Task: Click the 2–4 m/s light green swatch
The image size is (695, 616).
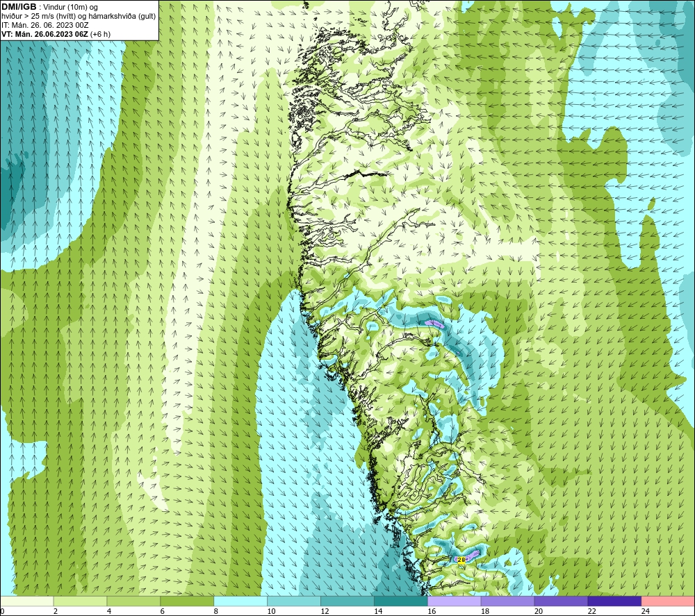Action: 80,601
